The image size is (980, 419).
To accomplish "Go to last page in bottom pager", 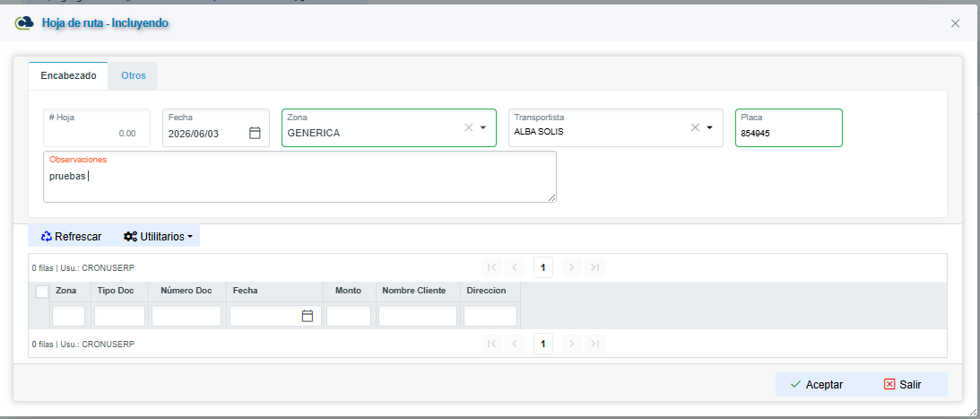I will point(595,344).
